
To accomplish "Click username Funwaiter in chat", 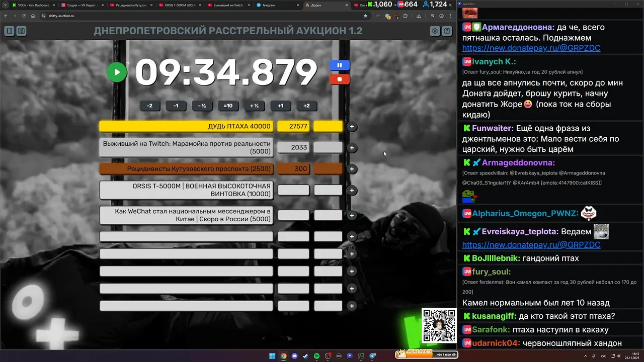I will pyautogui.click(x=493, y=128).
